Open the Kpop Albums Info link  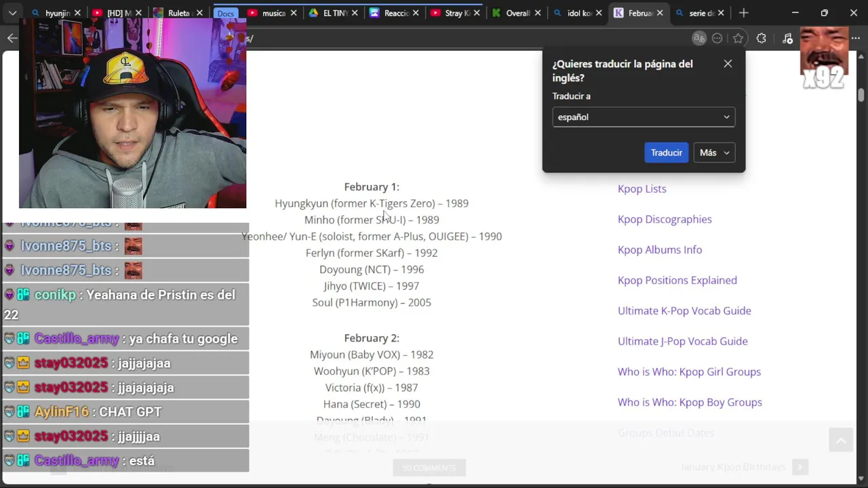[660, 249]
